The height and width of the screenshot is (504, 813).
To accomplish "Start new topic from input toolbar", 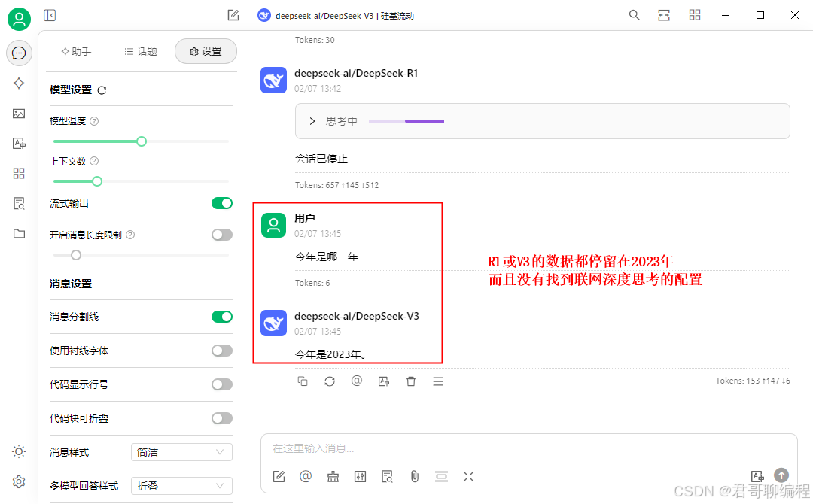I will pos(279,477).
